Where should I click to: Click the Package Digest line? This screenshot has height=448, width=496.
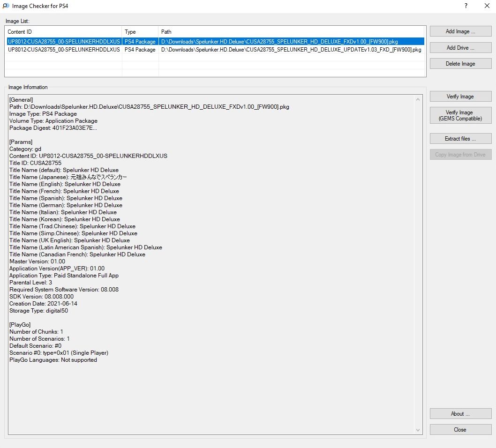coord(53,128)
